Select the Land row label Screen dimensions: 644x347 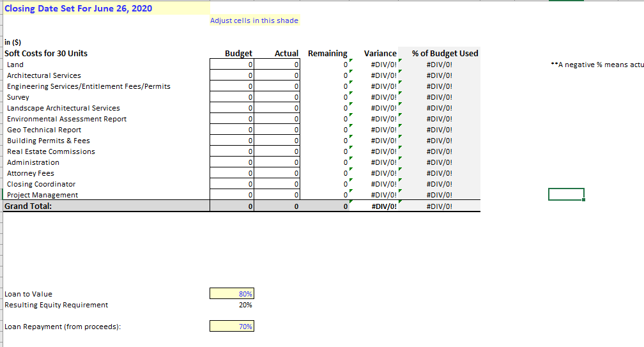[15, 65]
